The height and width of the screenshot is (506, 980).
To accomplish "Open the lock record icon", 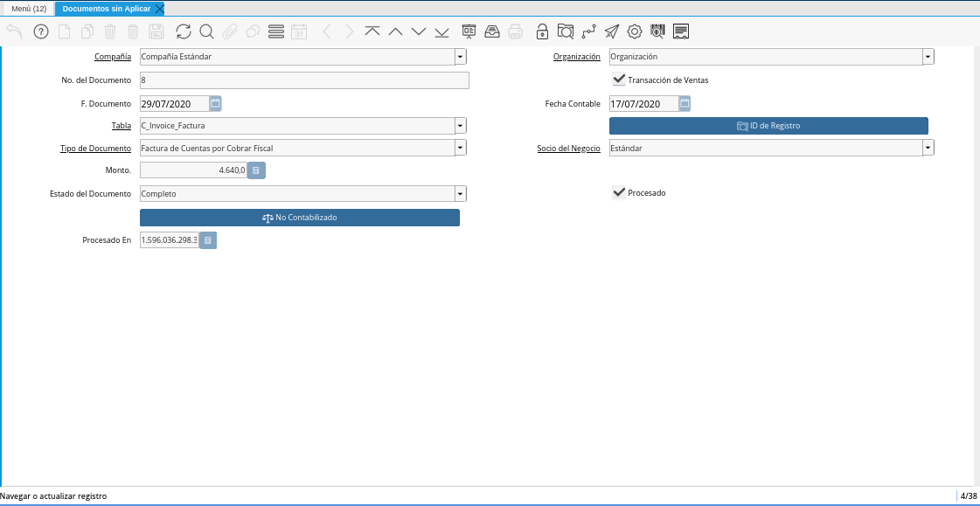I will tap(542, 31).
